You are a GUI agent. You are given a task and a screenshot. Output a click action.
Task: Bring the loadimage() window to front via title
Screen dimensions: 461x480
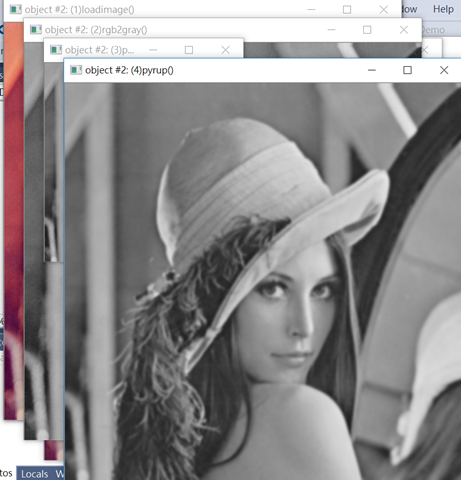point(79,10)
